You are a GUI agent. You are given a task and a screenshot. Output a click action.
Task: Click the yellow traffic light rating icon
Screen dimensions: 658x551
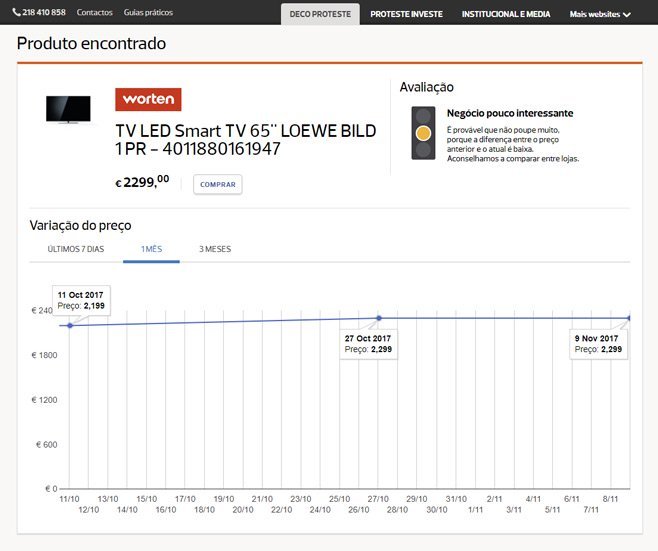tap(423, 133)
